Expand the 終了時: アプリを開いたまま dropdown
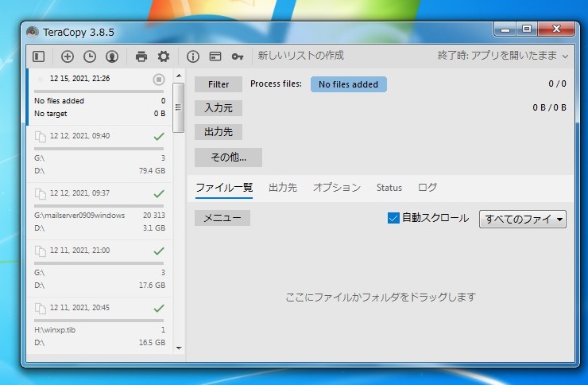Screen dimensions: 588x385 [x=503, y=56]
